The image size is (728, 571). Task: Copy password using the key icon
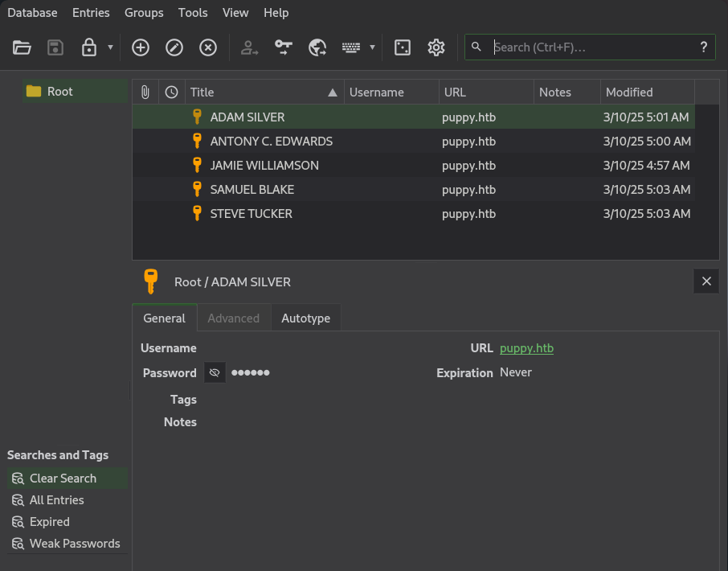[x=284, y=47]
